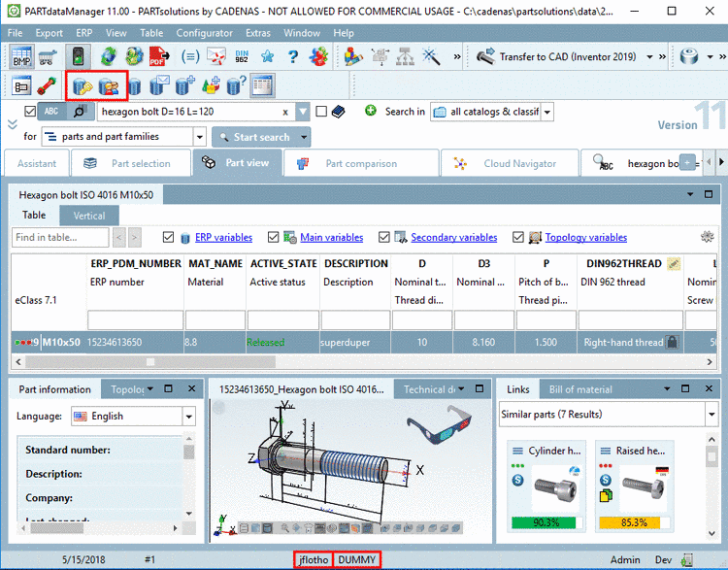Open the ERP menu
Screen dimensions: 728x570
(84, 33)
